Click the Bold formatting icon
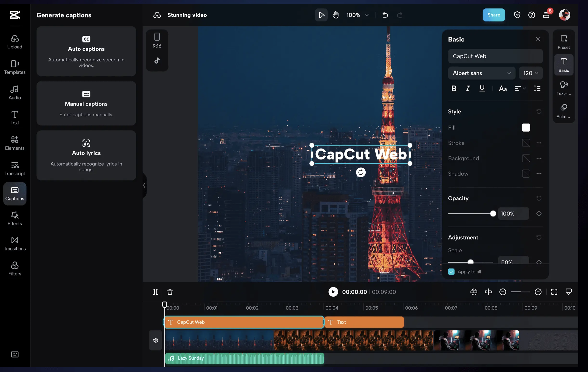Image resolution: width=588 pixels, height=372 pixels. 454,89
